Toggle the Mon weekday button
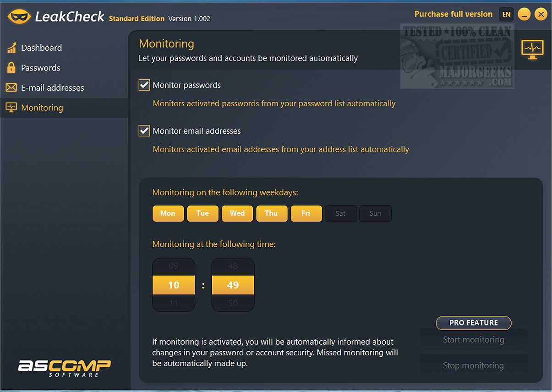This screenshot has height=392, width=552. click(168, 213)
